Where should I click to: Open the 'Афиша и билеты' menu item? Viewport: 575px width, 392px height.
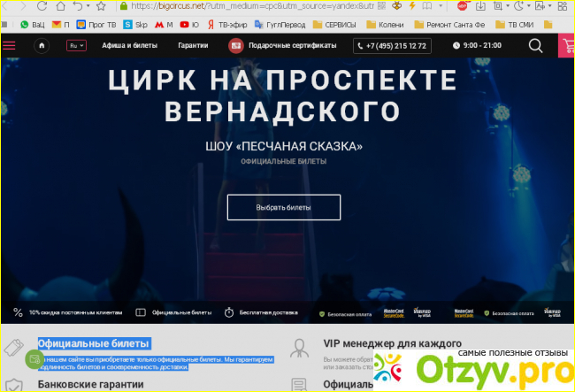(x=129, y=45)
